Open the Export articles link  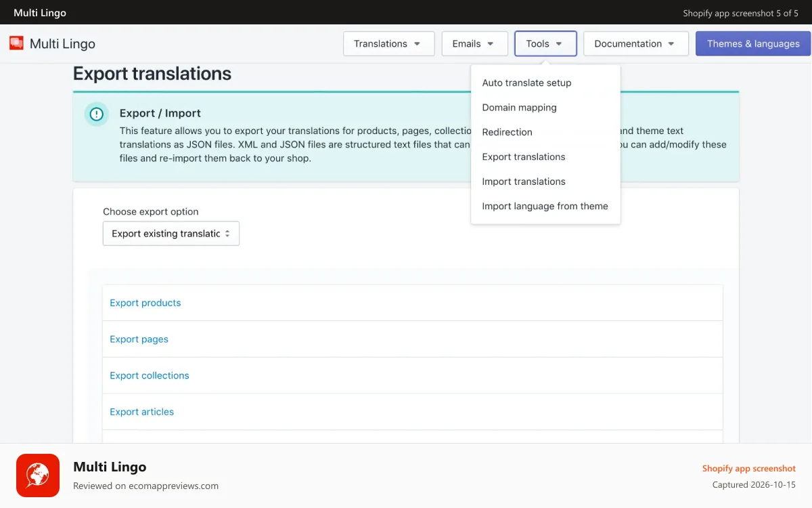pyautogui.click(x=142, y=412)
